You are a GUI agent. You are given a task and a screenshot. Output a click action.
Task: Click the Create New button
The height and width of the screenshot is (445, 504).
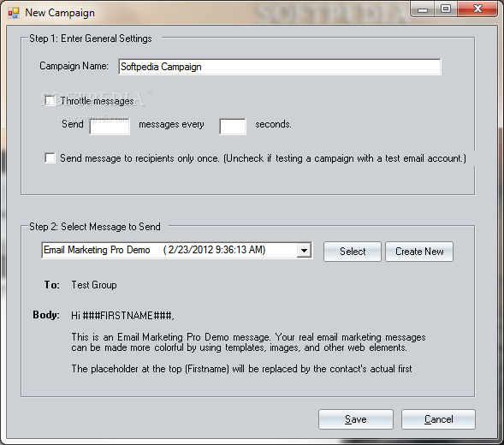[419, 252]
